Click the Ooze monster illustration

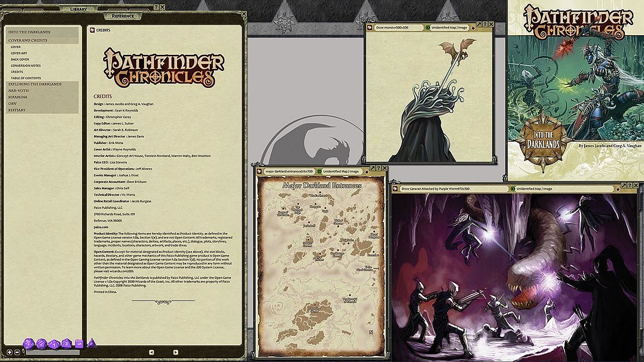pyautogui.click(x=429, y=98)
